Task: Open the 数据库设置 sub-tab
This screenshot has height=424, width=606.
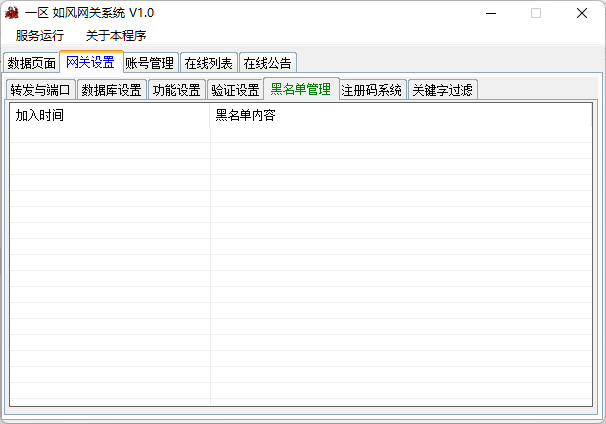Action: tap(111, 90)
